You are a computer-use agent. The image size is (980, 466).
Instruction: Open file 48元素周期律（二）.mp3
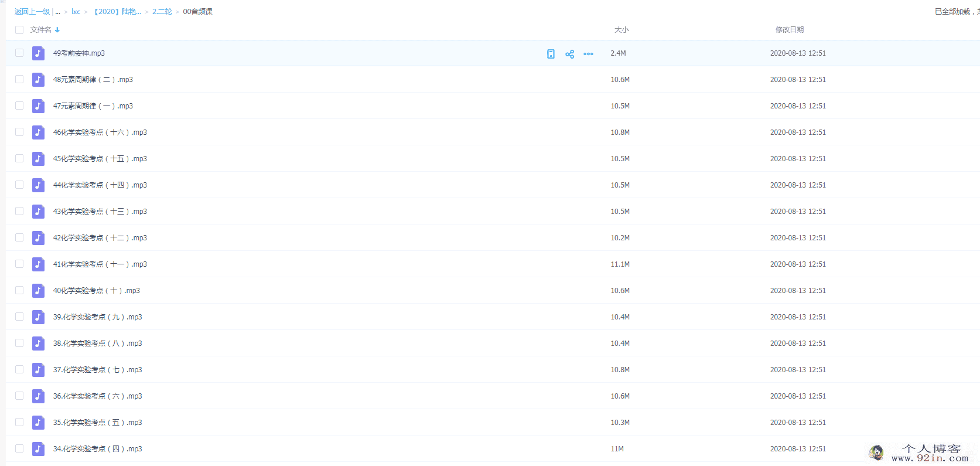click(93, 80)
